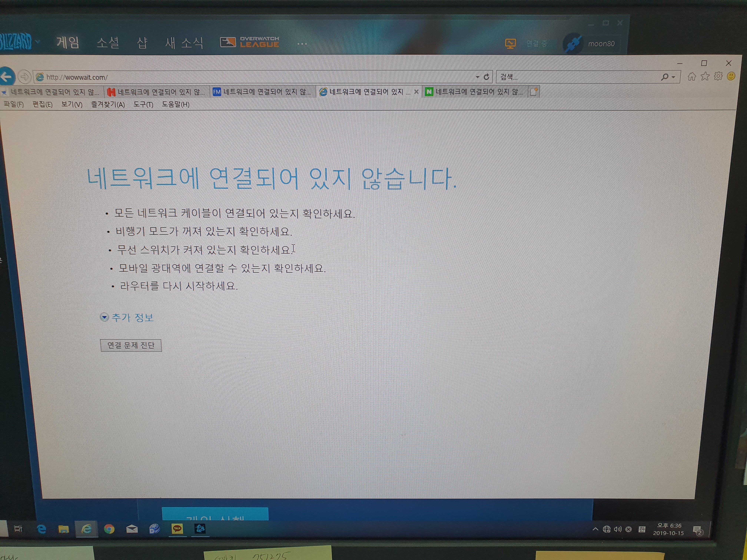
Task: Click the volume speaker tray icon
Action: coord(618,529)
